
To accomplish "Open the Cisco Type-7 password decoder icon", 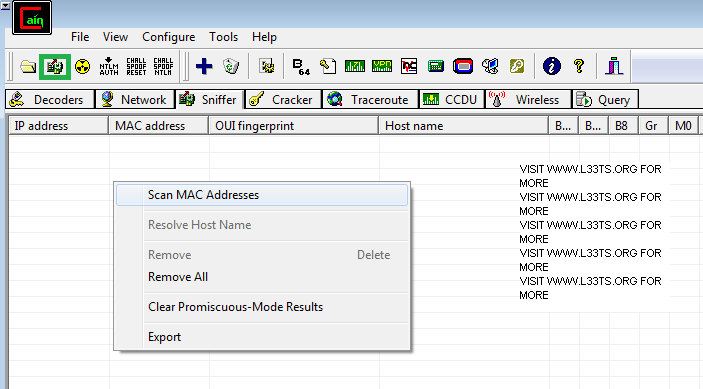I will (355, 66).
